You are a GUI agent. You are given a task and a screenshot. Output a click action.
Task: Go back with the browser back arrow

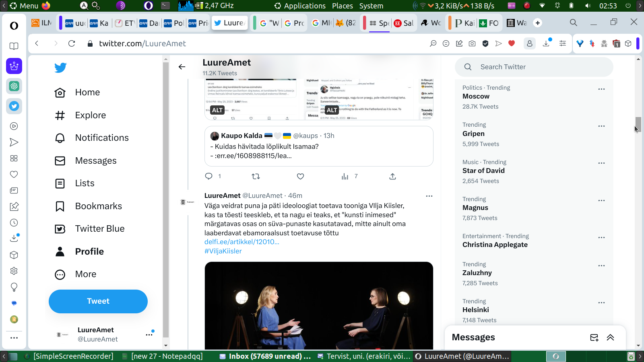coord(37,43)
